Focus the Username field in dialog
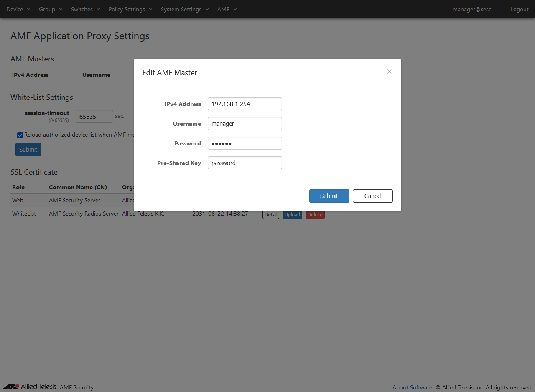The image size is (535, 392). 245,124
